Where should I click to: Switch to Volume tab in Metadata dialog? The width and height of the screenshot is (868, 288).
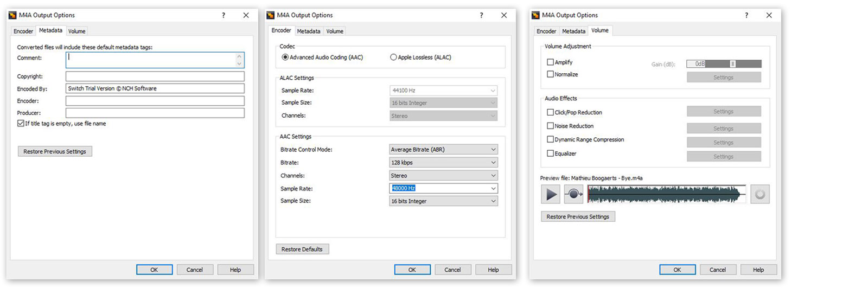76,31
